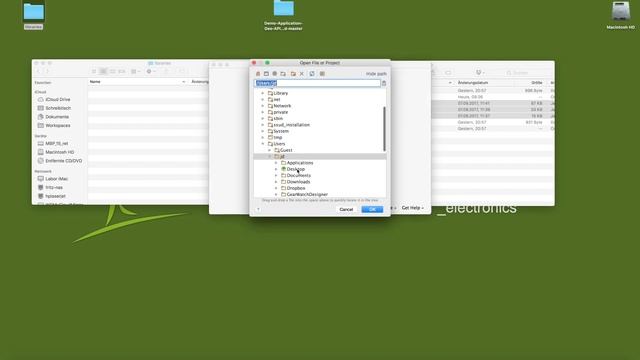640x360 pixels.
Task: Open iCloud Drive in Finder sidebar
Action: point(54,100)
